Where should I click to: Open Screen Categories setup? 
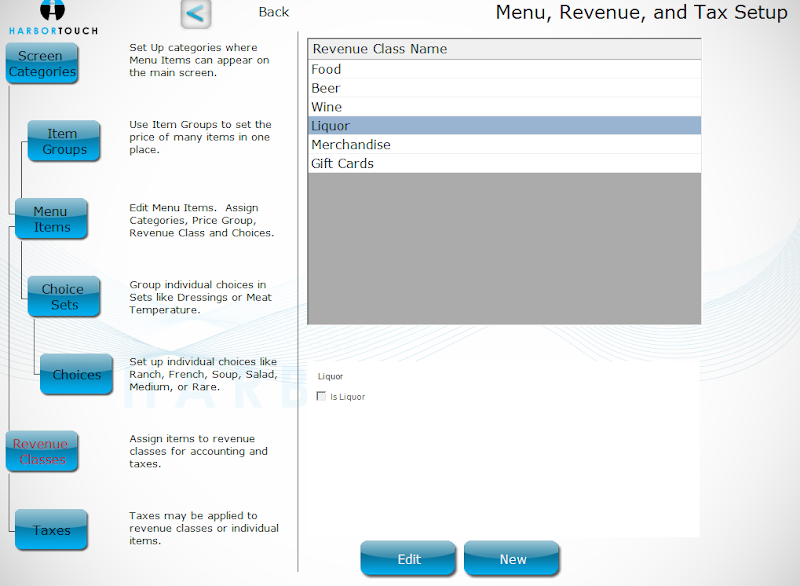pos(42,63)
